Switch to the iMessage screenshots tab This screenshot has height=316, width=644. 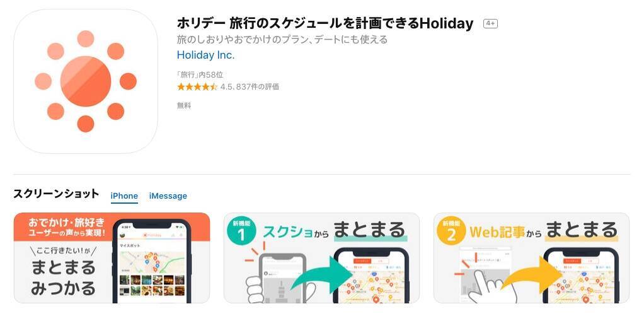[168, 196]
